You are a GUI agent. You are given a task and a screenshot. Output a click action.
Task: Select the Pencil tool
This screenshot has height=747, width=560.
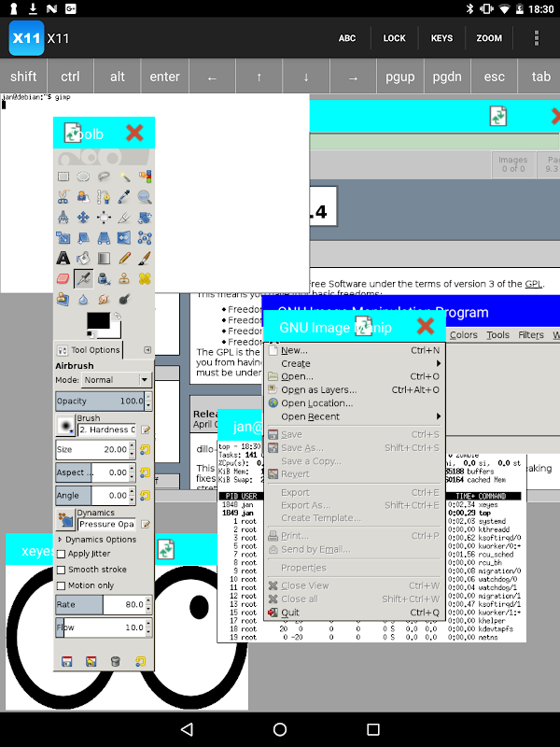click(x=124, y=259)
